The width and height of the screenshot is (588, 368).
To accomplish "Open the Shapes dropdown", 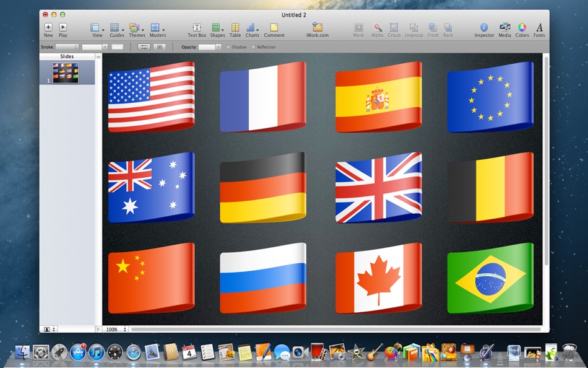I will click(x=217, y=30).
